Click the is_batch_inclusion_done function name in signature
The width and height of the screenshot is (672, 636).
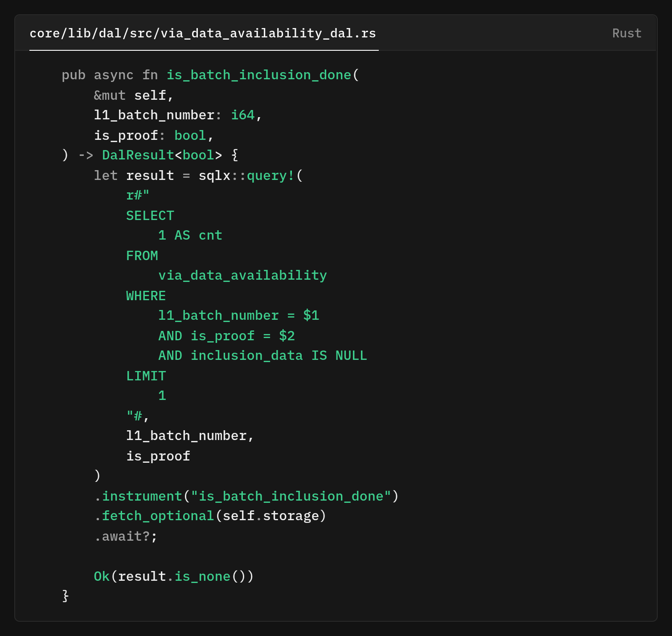click(x=258, y=75)
